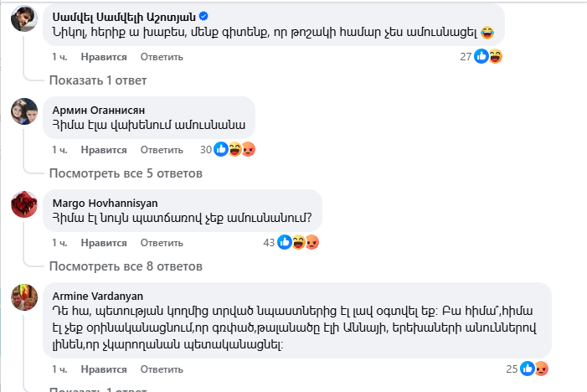
Task: Expand "Посмотреть все 5 ответов" thread
Action: pos(126,173)
